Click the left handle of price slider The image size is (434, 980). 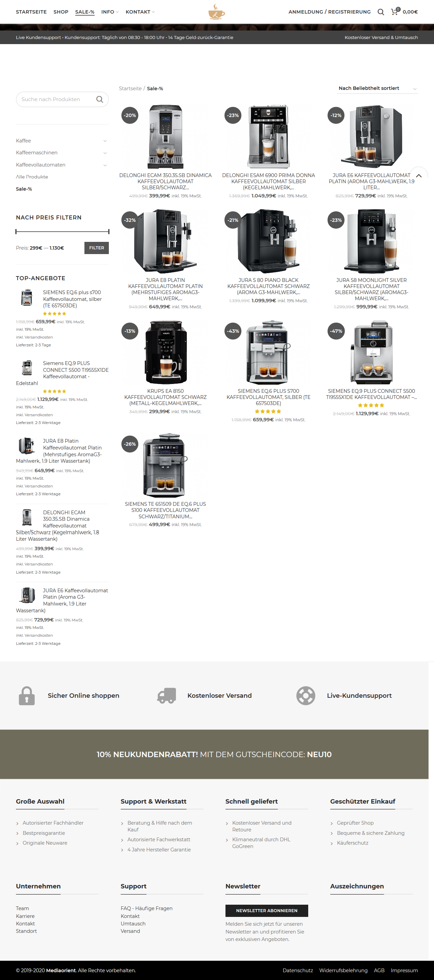(16, 231)
